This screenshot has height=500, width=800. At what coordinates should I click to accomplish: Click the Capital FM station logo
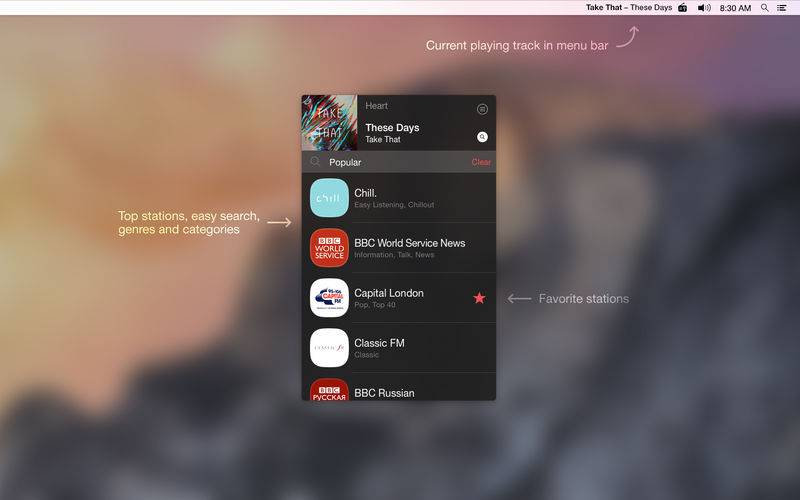click(329, 297)
